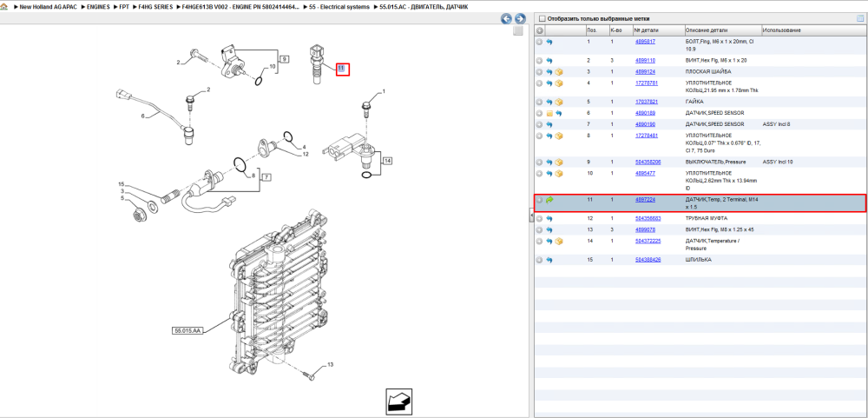Toggle the selection circle for row 1
This screenshot has height=418, width=868.
point(540,42)
